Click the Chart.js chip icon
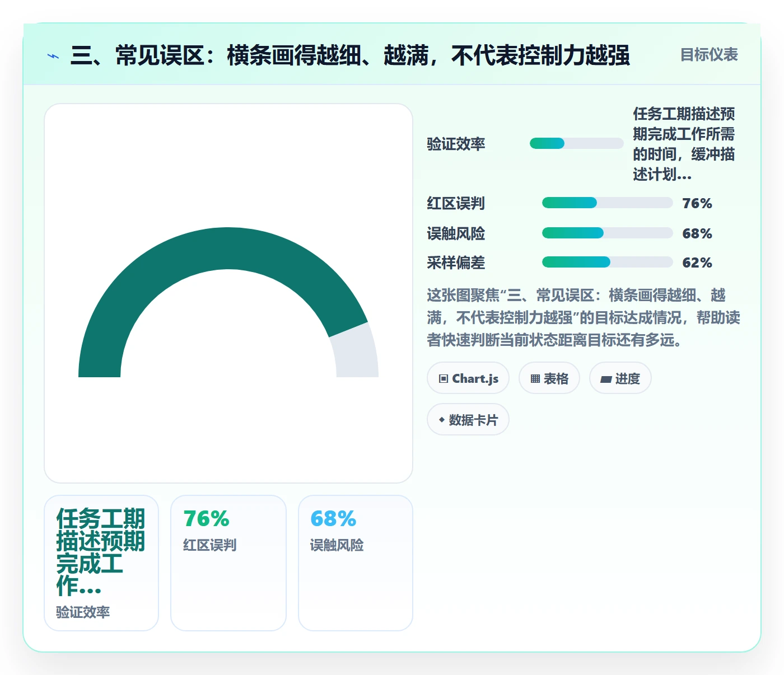 click(444, 379)
